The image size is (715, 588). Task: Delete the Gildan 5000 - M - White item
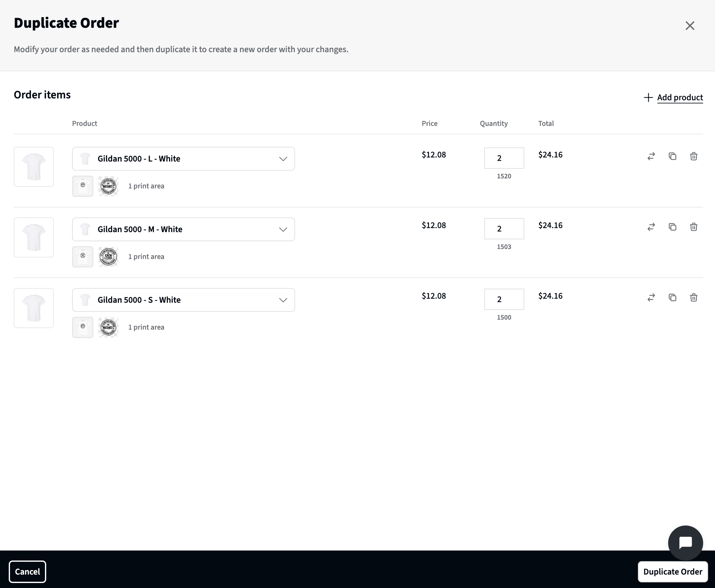(694, 227)
